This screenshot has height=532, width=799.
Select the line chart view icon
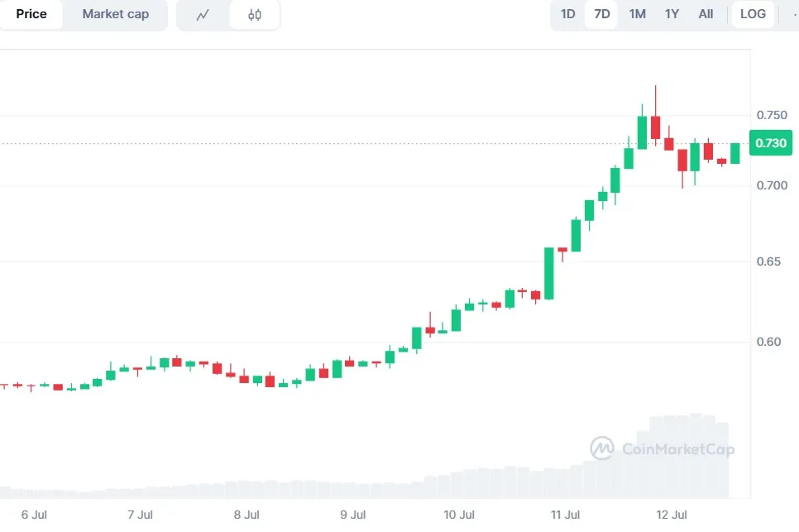click(203, 14)
